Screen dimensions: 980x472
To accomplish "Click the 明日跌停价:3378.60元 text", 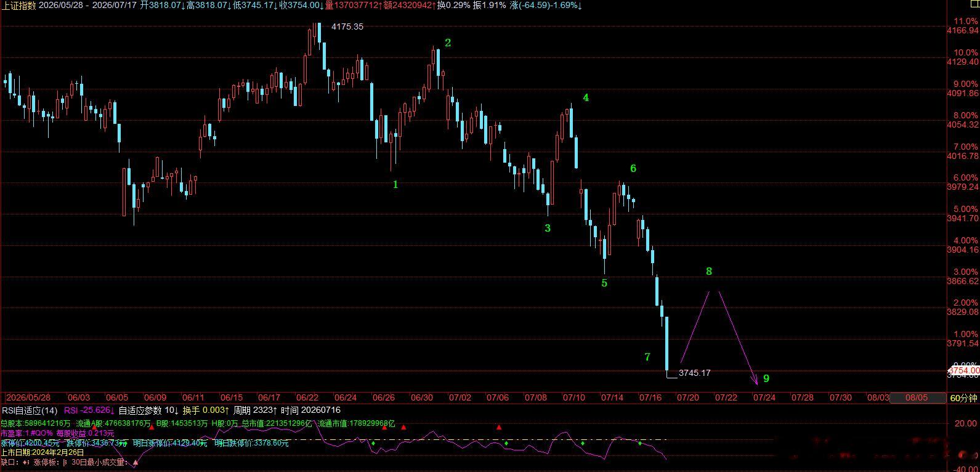I will click(251, 443).
